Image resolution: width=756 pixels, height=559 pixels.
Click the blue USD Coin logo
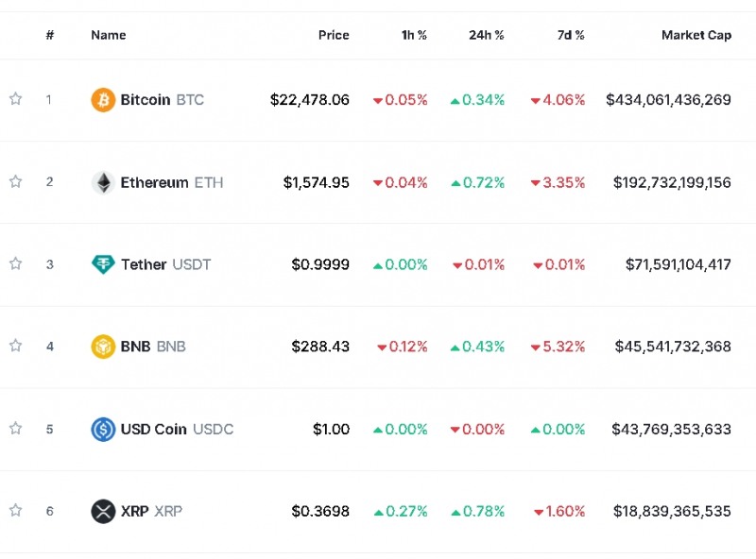(x=103, y=430)
